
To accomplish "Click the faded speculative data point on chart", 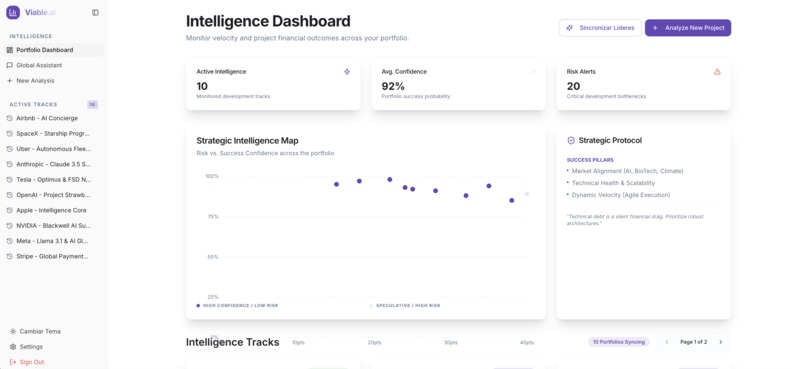I will [527, 194].
